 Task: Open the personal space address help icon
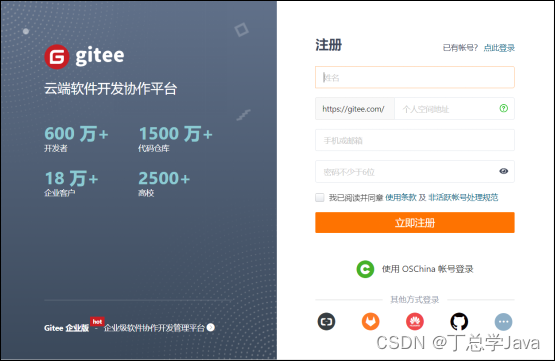coord(503,108)
